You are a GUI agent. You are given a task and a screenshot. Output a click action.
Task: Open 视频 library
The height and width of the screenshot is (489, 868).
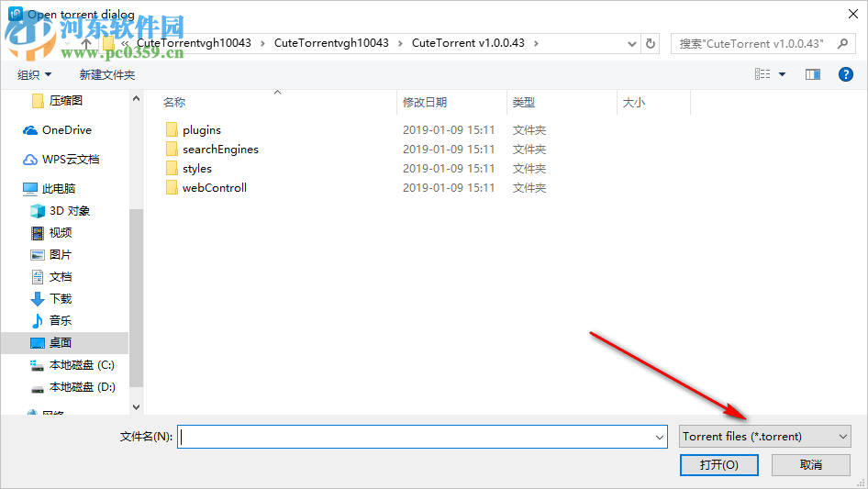pyautogui.click(x=61, y=233)
